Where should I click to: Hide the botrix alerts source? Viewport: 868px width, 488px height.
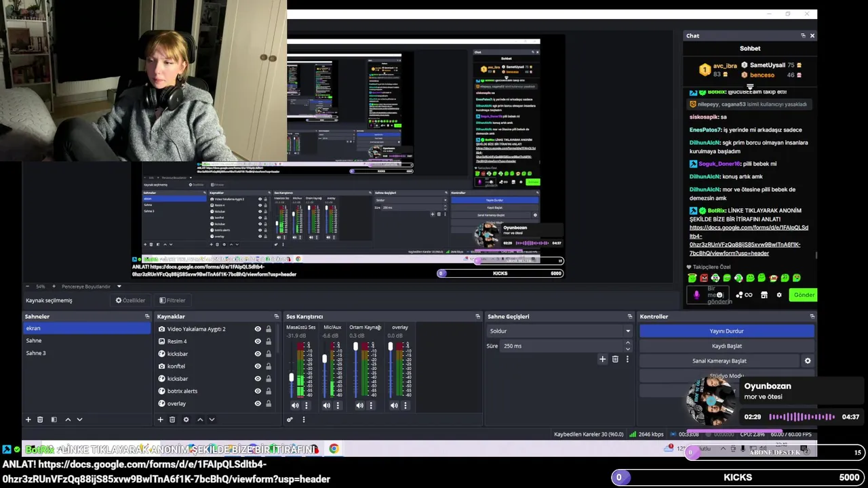pos(258,391)
